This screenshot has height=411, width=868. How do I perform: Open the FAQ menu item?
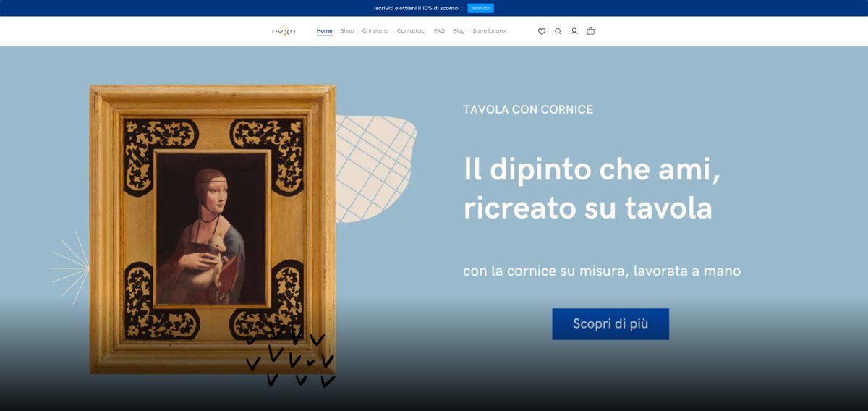439,31
